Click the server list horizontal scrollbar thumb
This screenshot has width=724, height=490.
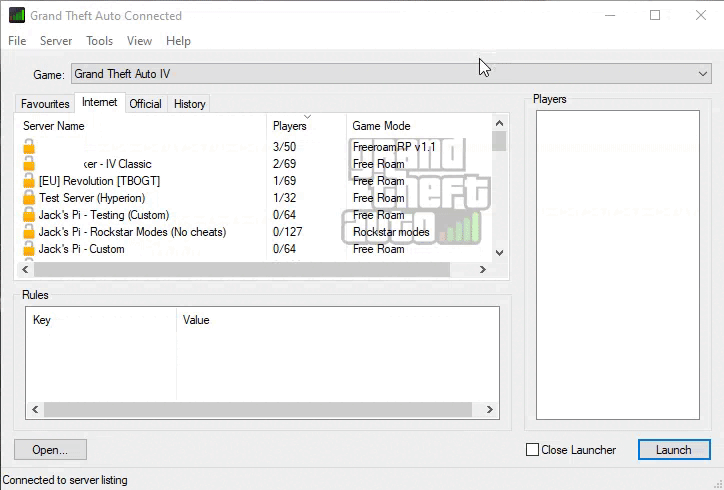(241, 269)
